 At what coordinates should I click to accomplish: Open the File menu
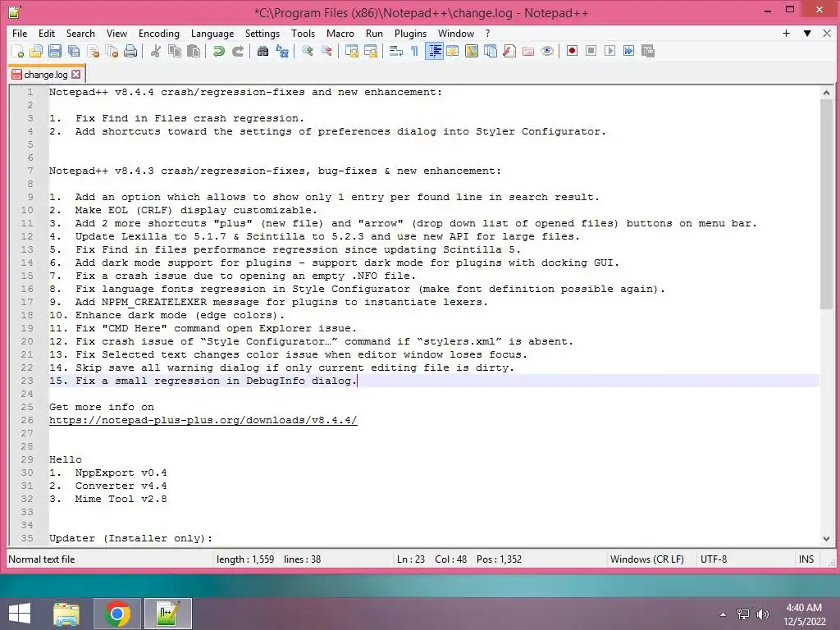coord(20,33)
